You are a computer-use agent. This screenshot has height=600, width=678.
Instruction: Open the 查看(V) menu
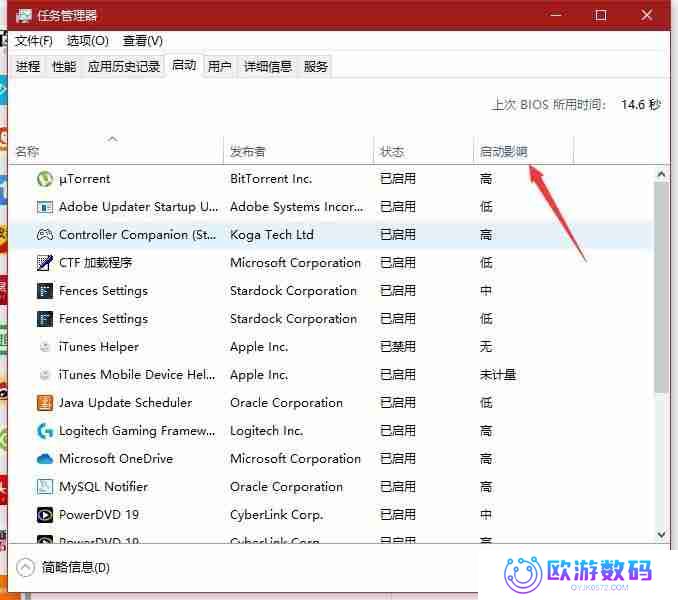tap(143, 41)
